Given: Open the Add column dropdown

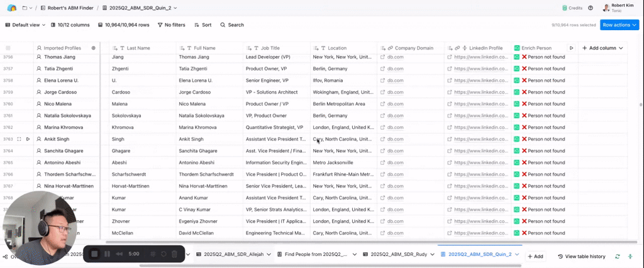Looking at the screenshot, I should (x=602, y=48).
